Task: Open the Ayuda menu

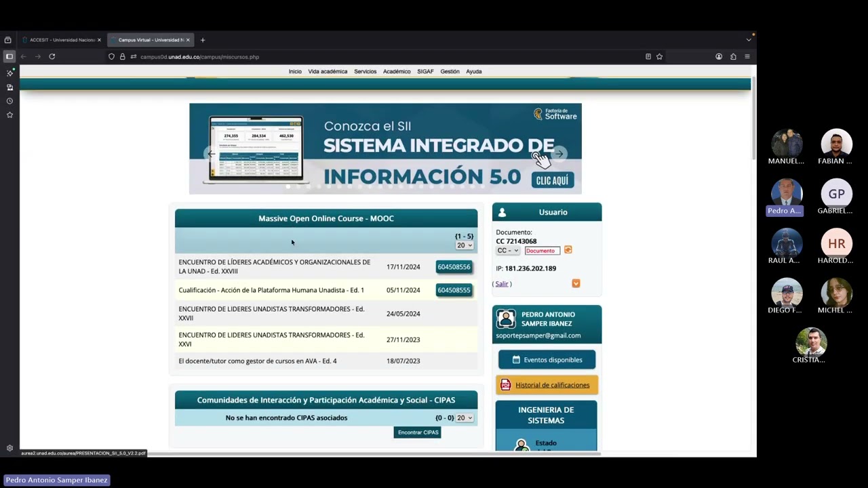Action: (x=474, y=71)
